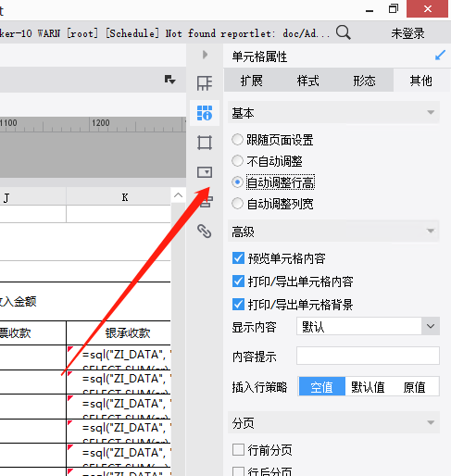Select the 票收款 header cell
Image resolution: width=451 pixels, height=476 pixels.
point(32,332)
